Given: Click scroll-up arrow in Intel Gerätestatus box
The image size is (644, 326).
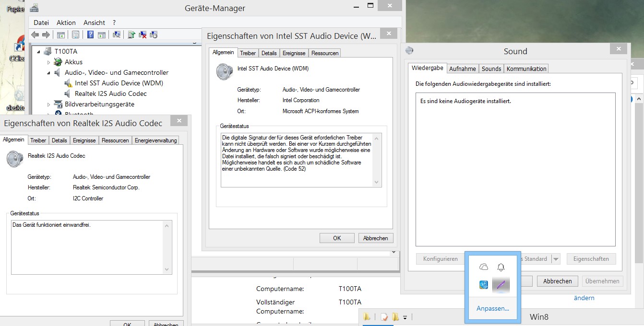Looking at the screenshot, I should coord(376,139).
